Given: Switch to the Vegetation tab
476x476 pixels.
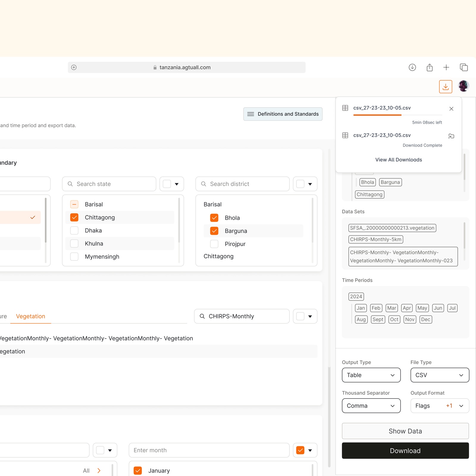Looking at the screenshot, I should coord(31,316).
